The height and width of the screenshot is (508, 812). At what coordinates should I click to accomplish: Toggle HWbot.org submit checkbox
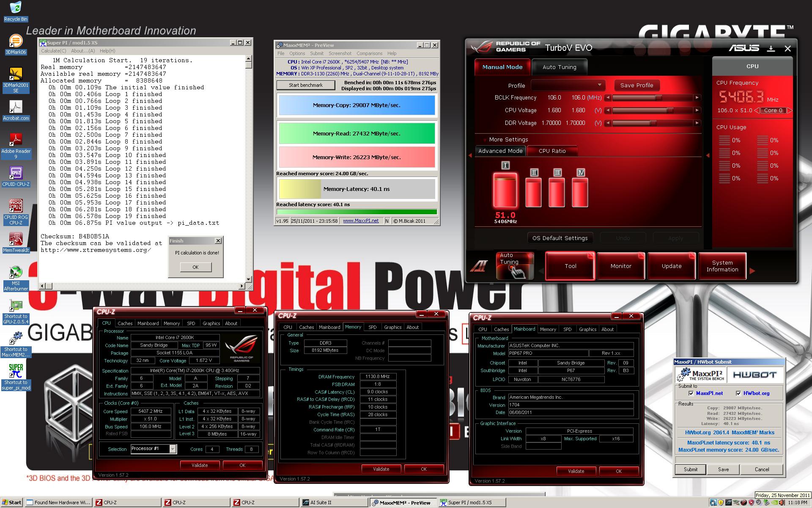pos(738,393)
